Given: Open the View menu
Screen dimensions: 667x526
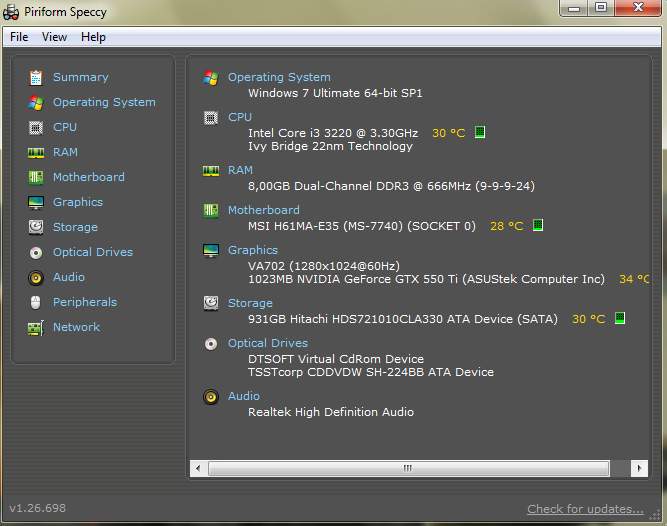Looking at the screenshot, I should click(x=54, y=37).
